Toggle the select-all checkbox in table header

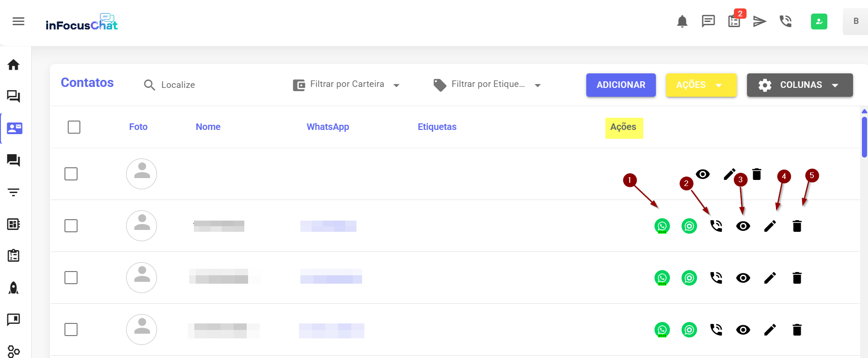[x=74, y=127]
